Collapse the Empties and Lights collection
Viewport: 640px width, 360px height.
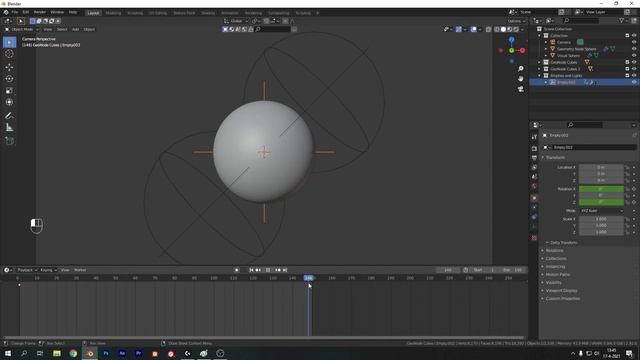point(540,76)
